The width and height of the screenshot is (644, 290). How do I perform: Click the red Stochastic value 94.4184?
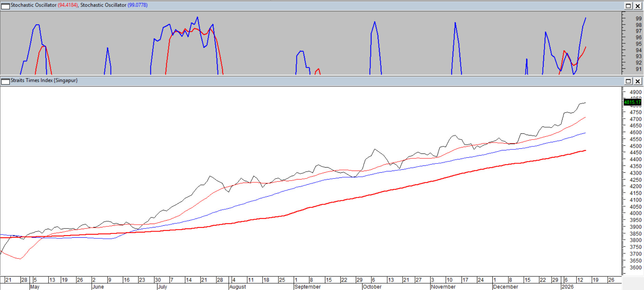[68, 5]
